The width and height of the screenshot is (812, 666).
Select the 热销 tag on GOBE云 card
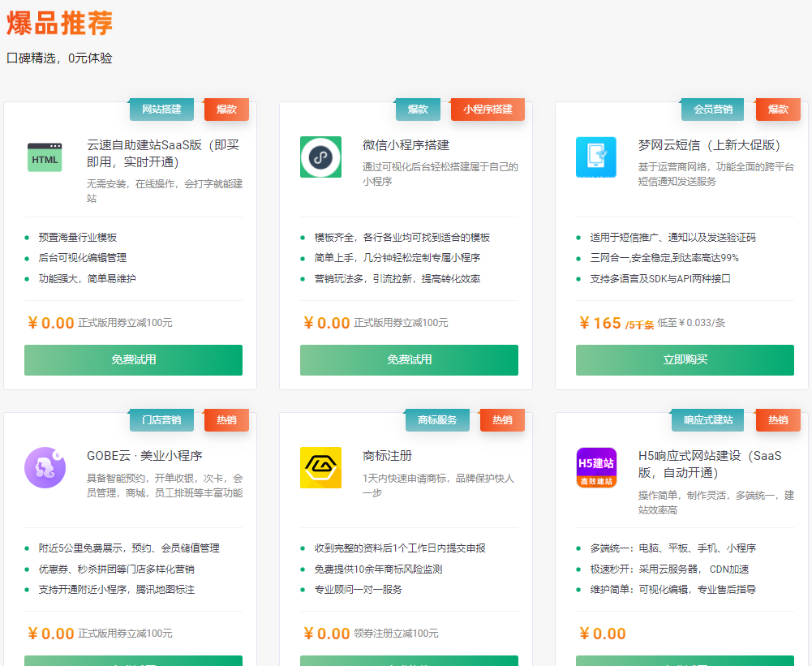(x=226, y=420)
